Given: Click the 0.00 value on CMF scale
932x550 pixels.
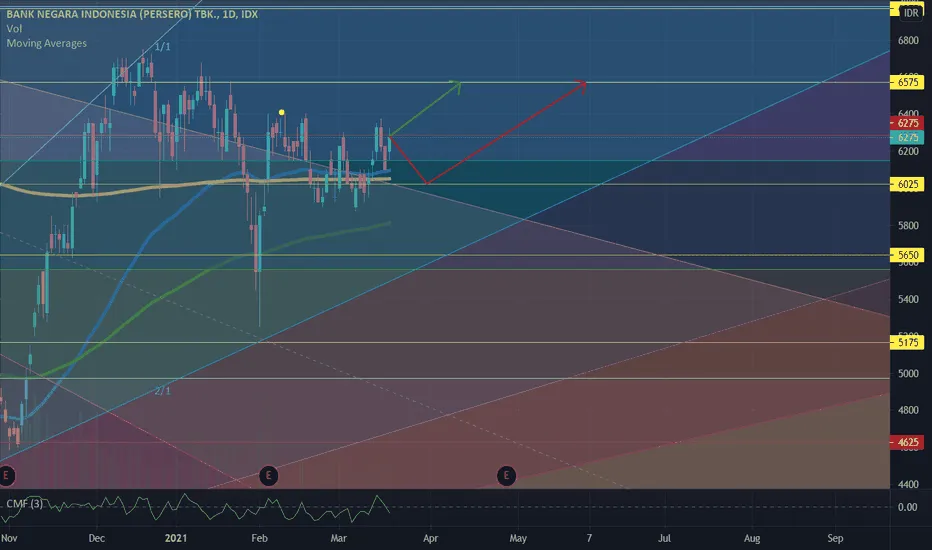Looking at the screenshot, I should point(908,507).
